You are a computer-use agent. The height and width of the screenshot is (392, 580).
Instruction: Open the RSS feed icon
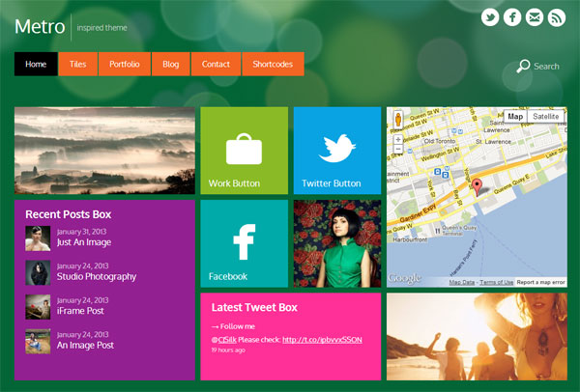pos(557,17)
